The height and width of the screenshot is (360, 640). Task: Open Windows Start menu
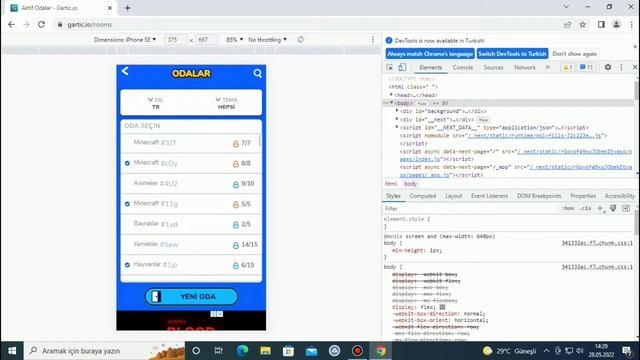pos(12,351)
